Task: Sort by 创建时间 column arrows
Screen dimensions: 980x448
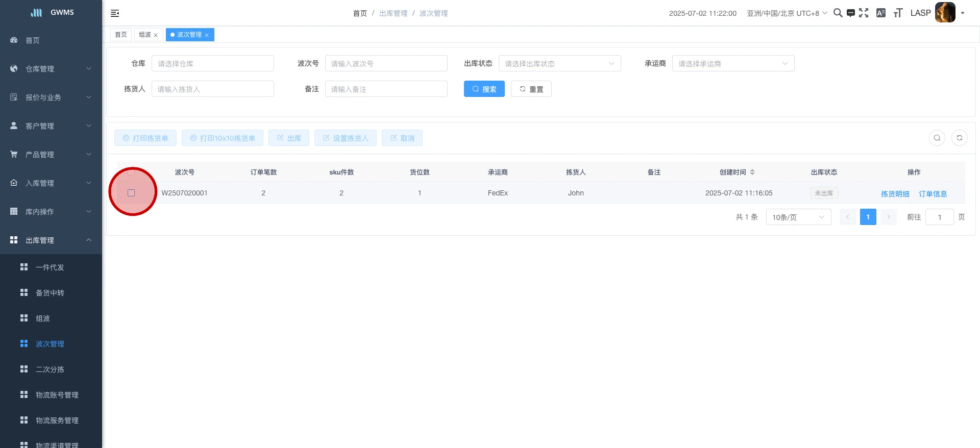Action: [x=752, y=172]
